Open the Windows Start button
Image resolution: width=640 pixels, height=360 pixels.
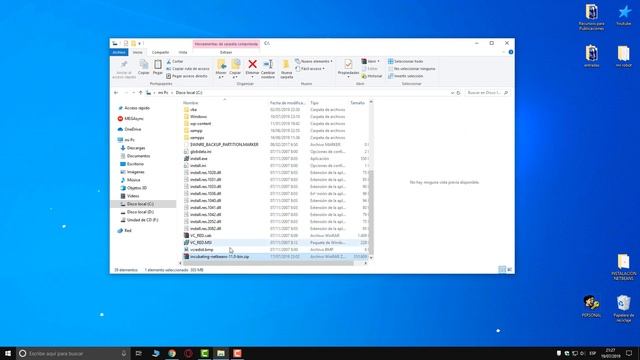[x=8, y=353]
